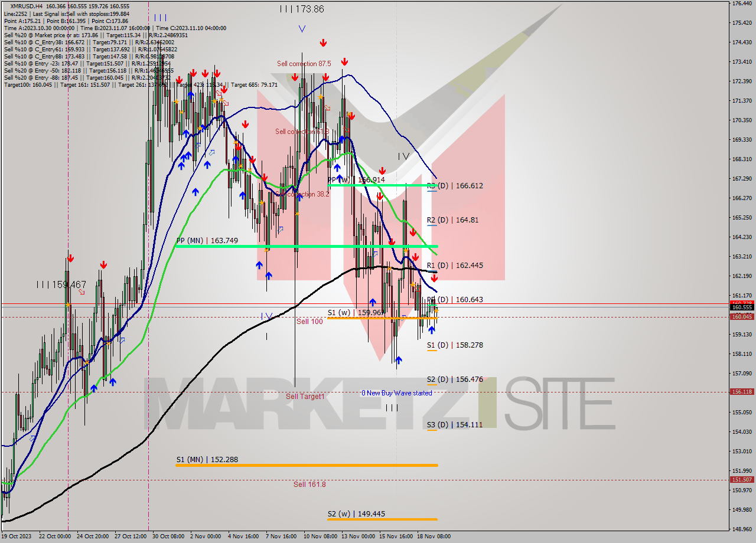Click the '7 Nov 16:00' time axis label
This screenshot has height=543, width=756.
click(x=281, y=537)
